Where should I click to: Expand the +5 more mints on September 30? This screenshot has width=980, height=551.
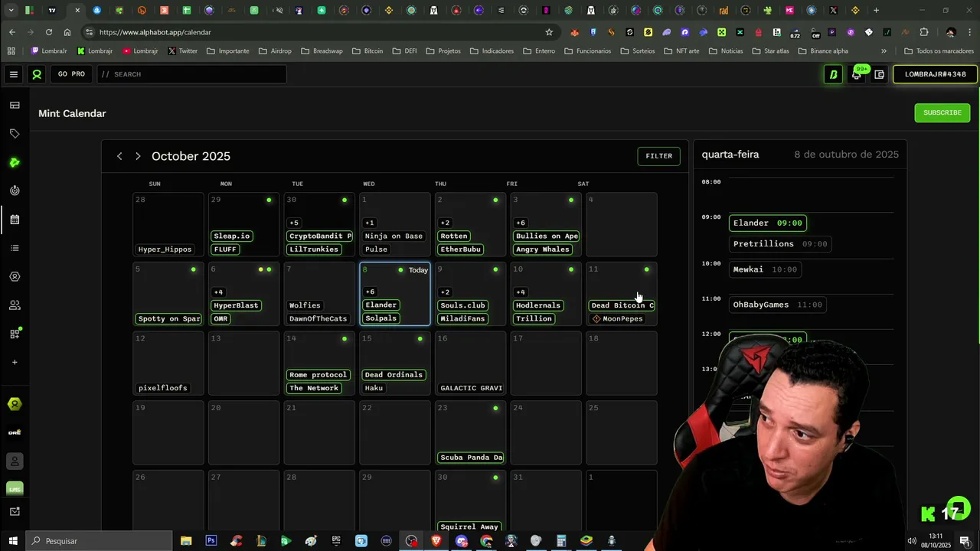(294, 223)
